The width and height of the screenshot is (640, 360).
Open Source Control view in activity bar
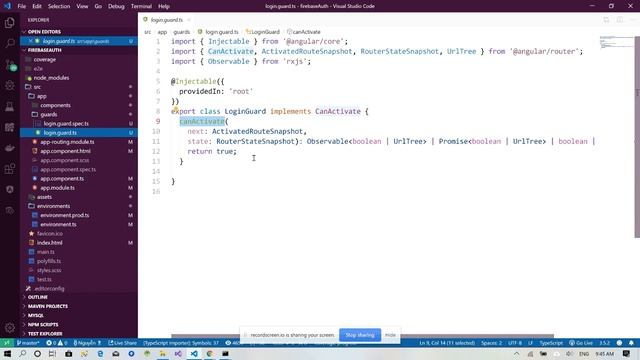coord(9,64)
